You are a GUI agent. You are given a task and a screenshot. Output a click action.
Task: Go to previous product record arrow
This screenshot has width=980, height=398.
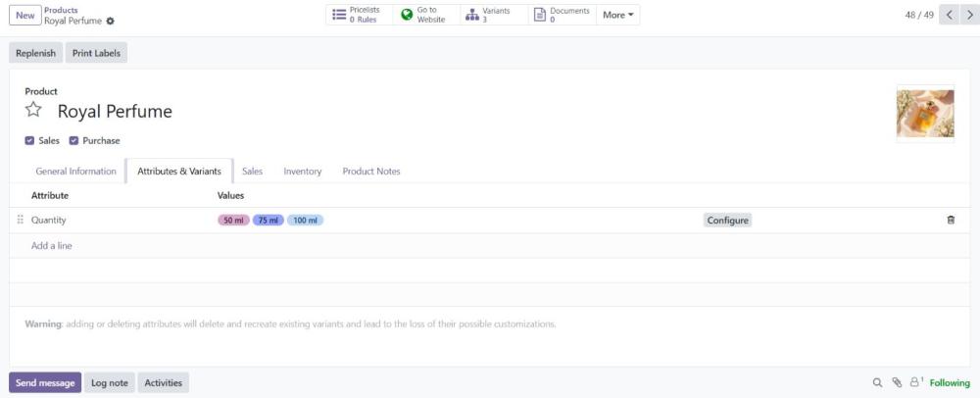pos(949,15)
